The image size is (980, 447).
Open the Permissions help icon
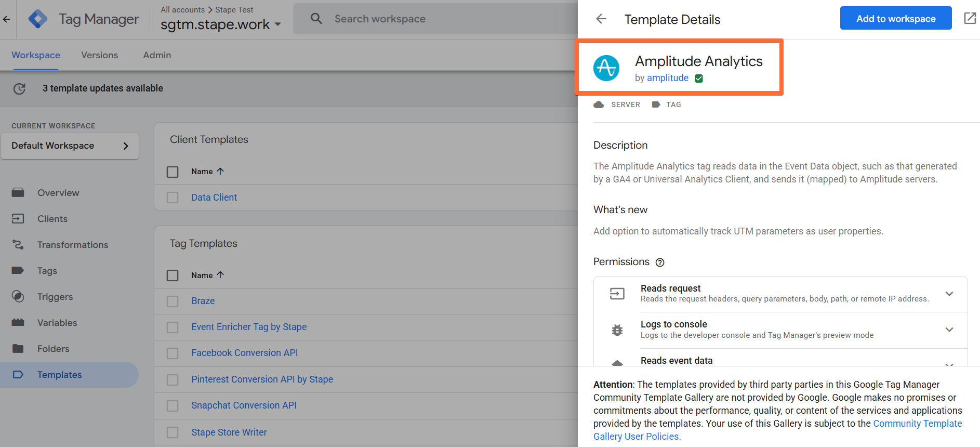click(660, 262)
